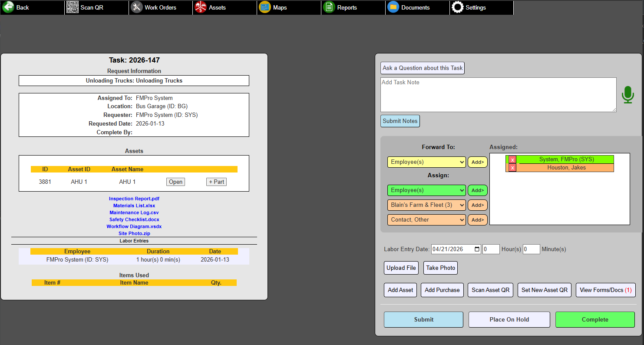Click green microphone to dictate note
Image resolution: width=644 pixels, height=345 pixels.
(627, 95)
